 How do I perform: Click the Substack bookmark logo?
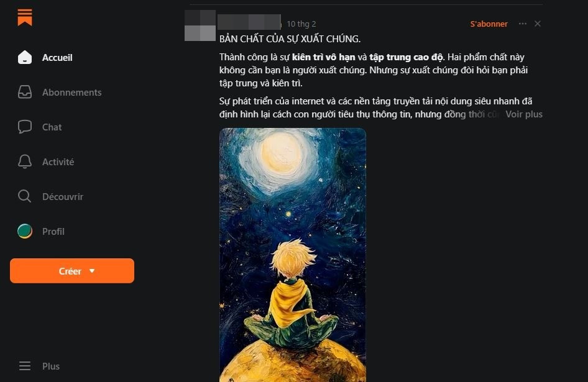coord(25,17)
